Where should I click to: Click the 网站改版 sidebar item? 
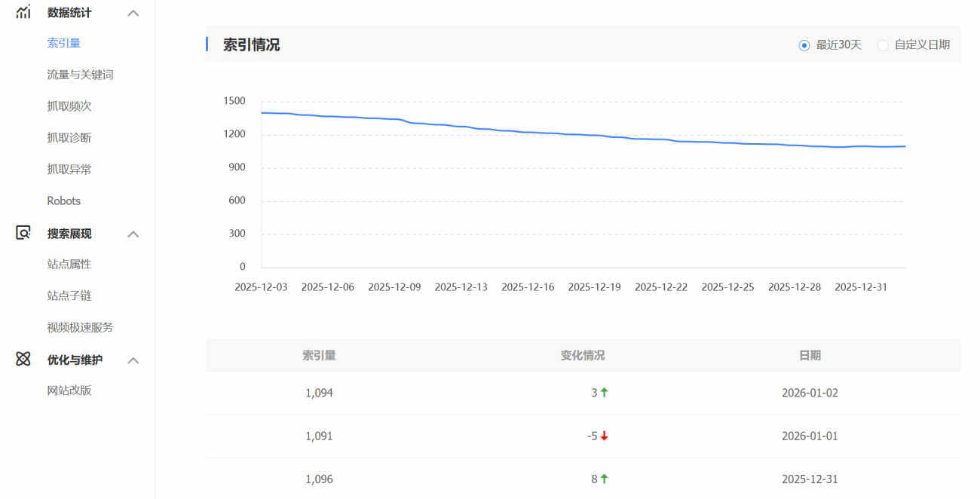[x=69, y=390]
